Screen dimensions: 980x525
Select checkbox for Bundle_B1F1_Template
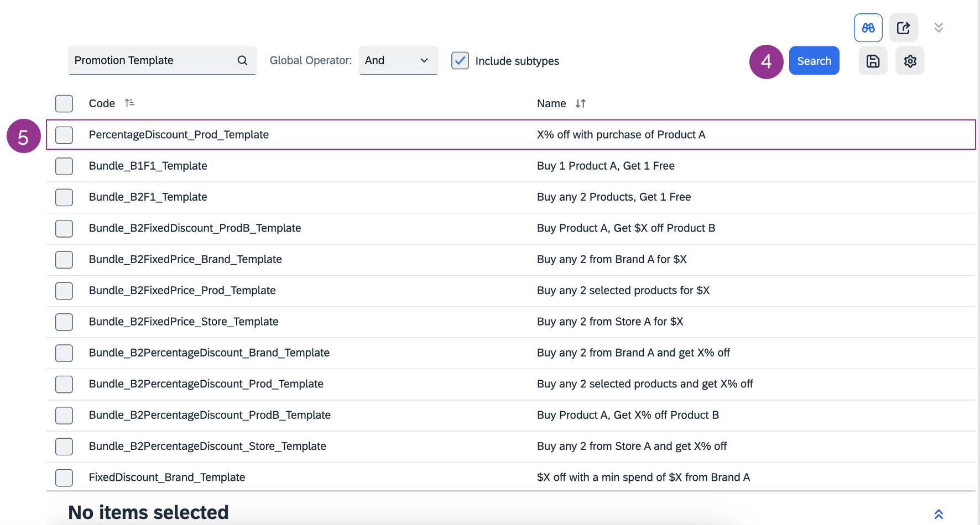pos(64,166)
